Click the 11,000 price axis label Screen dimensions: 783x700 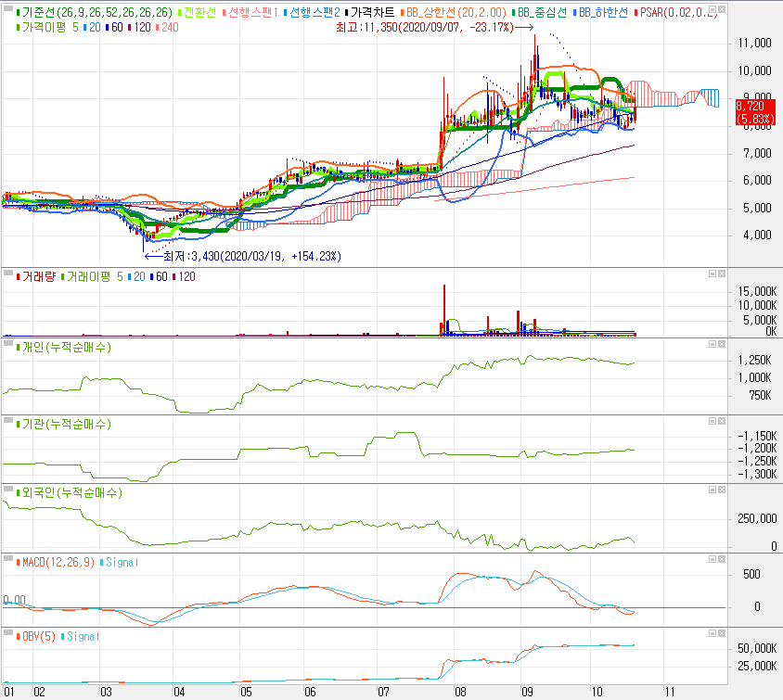(x=754, y=44)
